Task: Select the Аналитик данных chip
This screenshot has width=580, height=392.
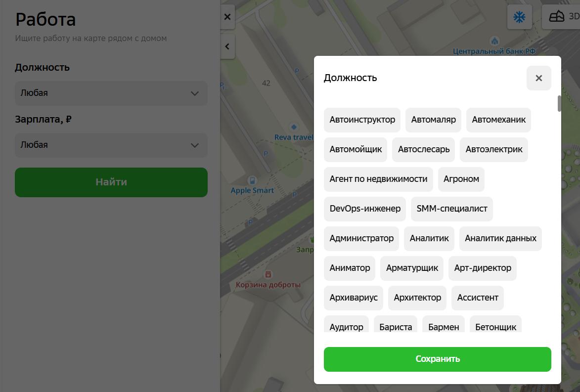Action: tap(500, 239)
